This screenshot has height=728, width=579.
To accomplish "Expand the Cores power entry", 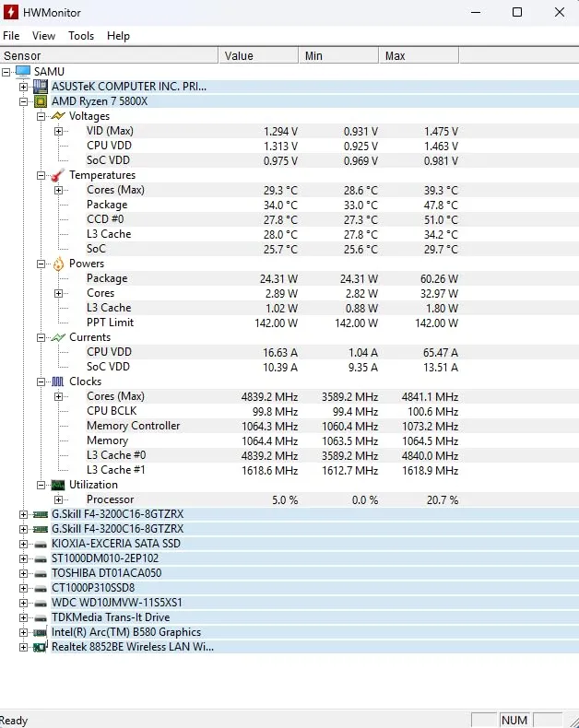I will [x=59, y=293].
